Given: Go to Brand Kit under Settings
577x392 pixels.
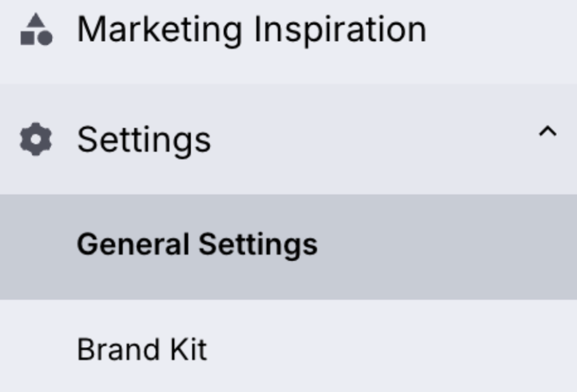Looking at the screenshot, I should point(142,349).
